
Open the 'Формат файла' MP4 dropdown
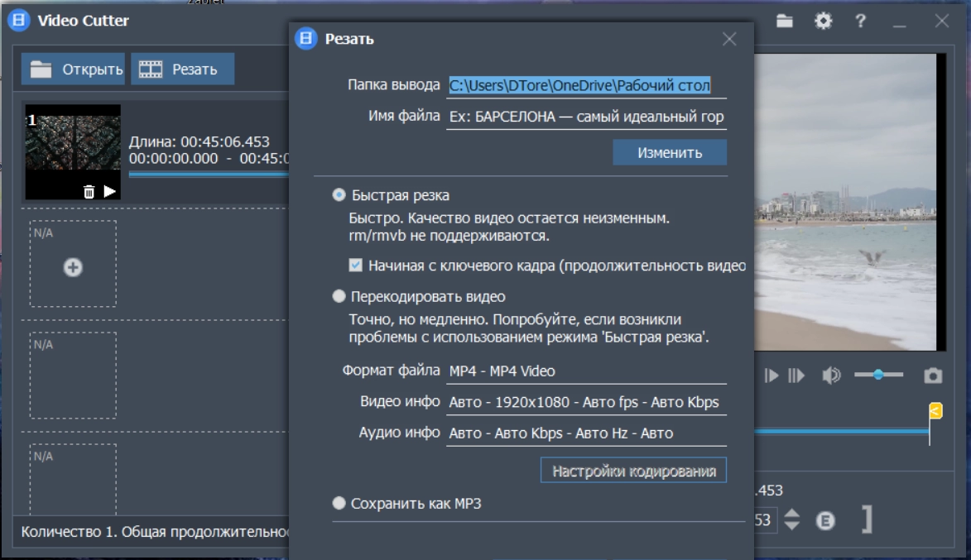click(586, 371)
